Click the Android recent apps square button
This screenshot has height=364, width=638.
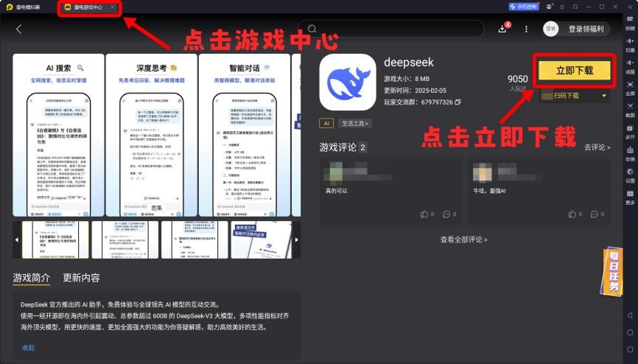(x=630, y=349)
